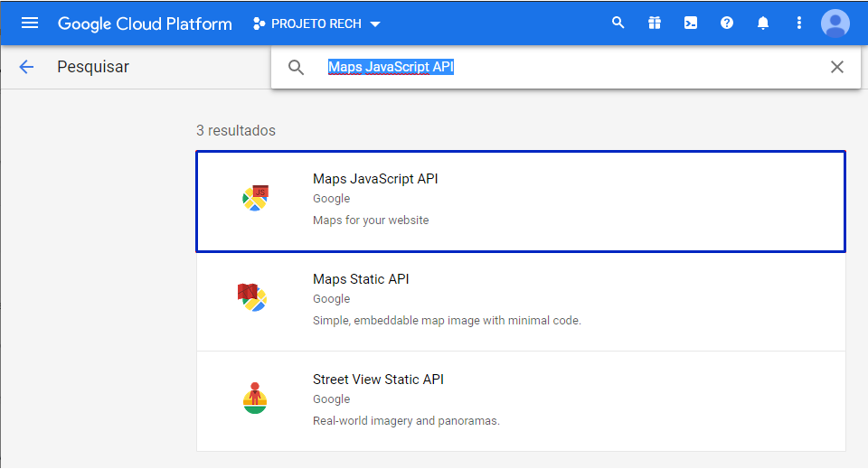Click inside the search text input
This screenshot has width=868, height=469.
click(x=561, y=67)
